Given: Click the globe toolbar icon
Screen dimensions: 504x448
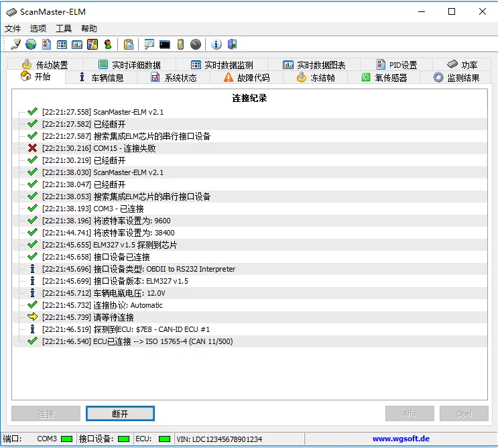Looking at the screenshot, I should point(31,44).
